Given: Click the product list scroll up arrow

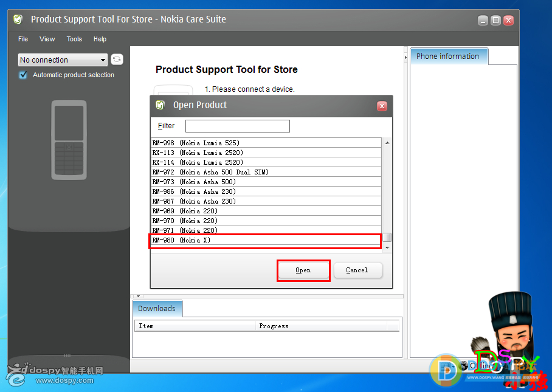Looking at the screenshot, I should [x=387, y=143].
